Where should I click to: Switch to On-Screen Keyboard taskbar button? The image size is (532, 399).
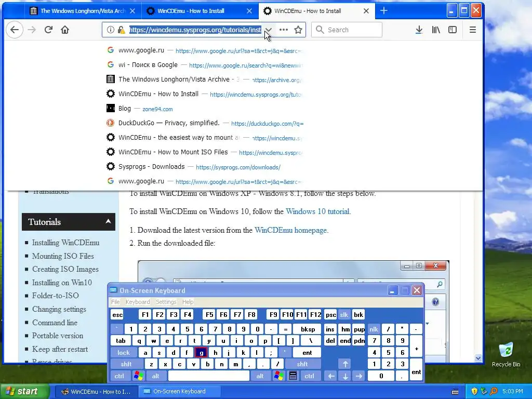[179, 392]
